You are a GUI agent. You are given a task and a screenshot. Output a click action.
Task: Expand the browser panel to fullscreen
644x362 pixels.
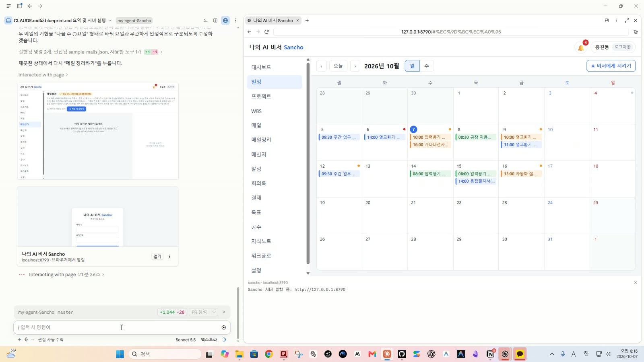click(x=627, y=21)
